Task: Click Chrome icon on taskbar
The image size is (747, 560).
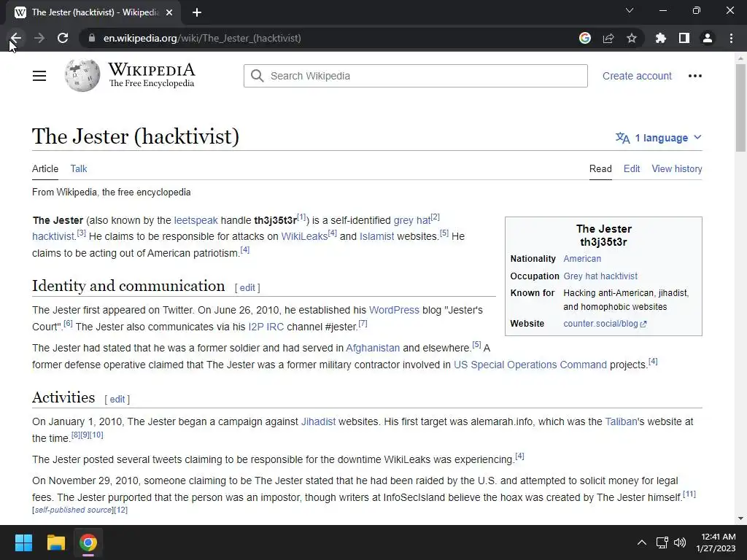Action: [x=88, y=542]
